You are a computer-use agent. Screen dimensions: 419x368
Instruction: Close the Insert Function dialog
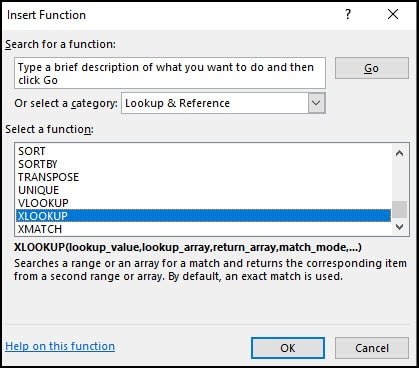click(393, 14)
